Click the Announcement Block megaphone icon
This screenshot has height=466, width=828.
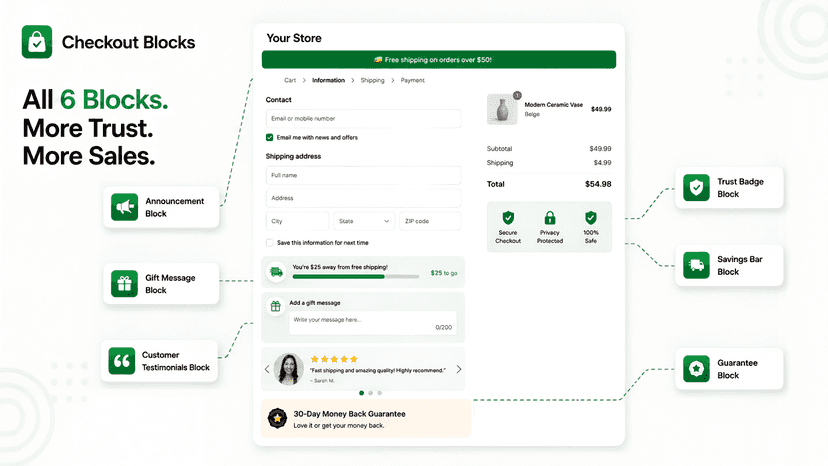pyautogui.click(x=125, y=207)
